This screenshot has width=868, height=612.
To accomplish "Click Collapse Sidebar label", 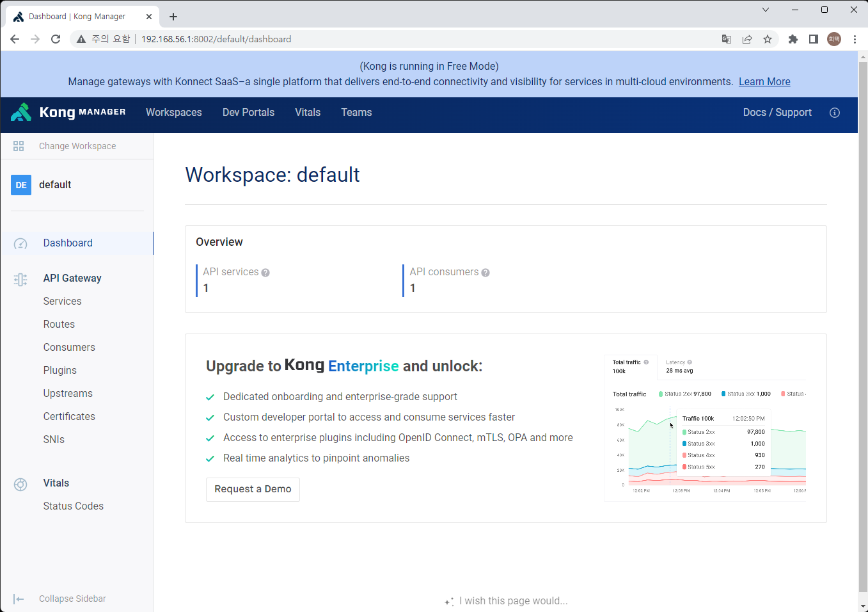I will 72,599.
